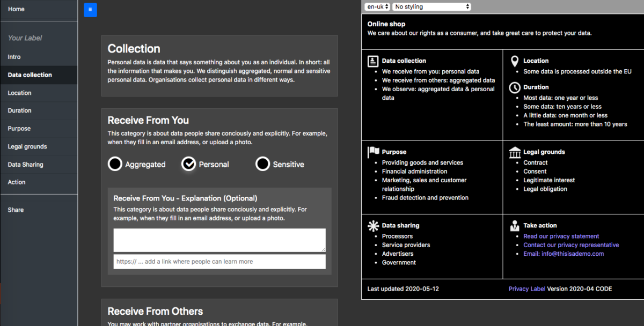Open the No styling dropdown
The image size is (644, 326).
(432, 7)
